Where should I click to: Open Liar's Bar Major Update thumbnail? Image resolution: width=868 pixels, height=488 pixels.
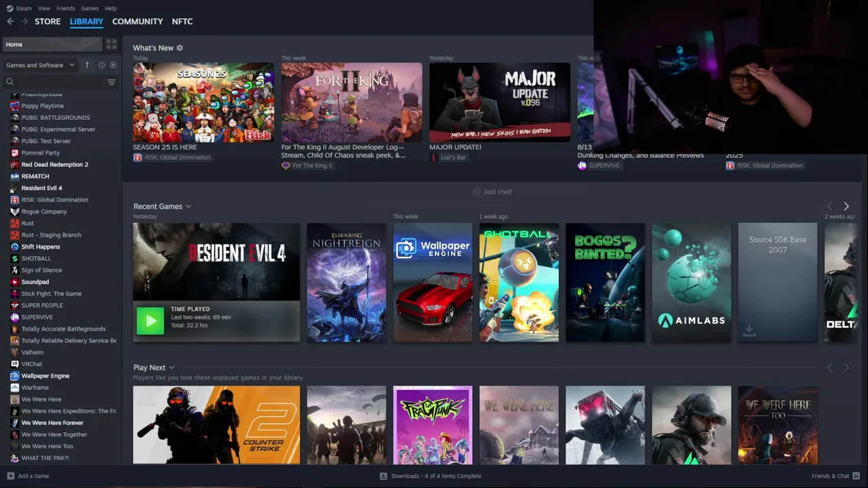tap(500, 102)
